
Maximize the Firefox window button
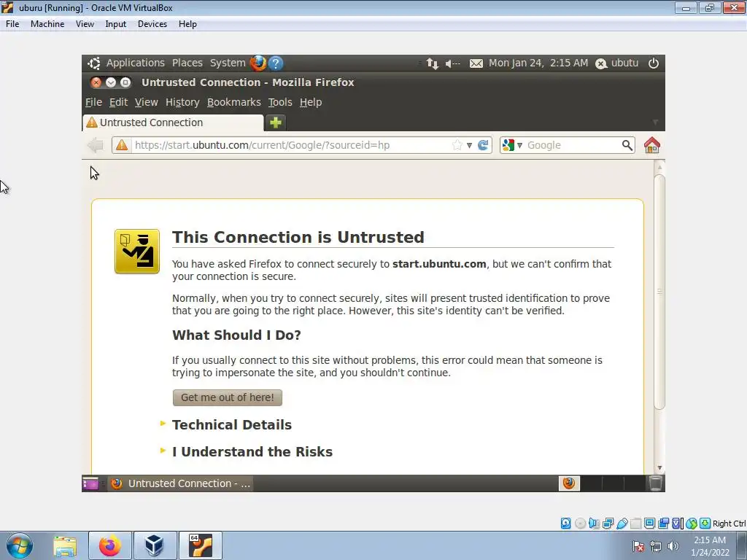click(x=125, y=82)
